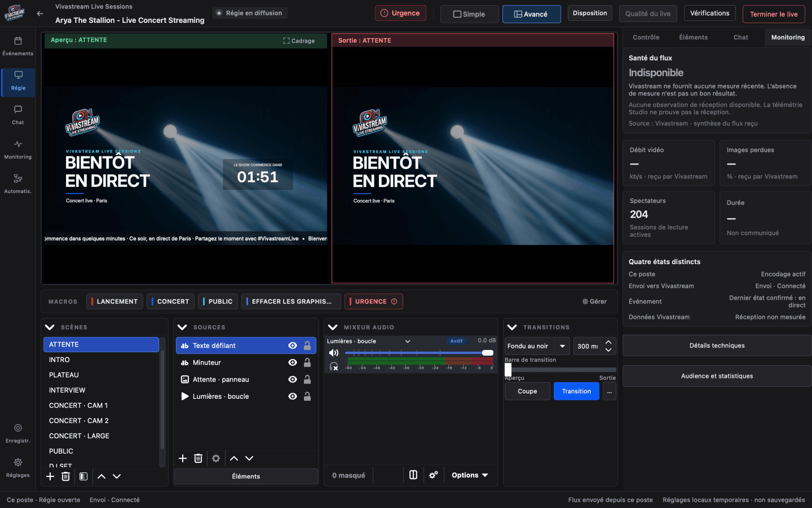Viewport: 812px width, 508px height.
Task: Select the CONCERT · CAM 1 scene
Action: point(101,405)
